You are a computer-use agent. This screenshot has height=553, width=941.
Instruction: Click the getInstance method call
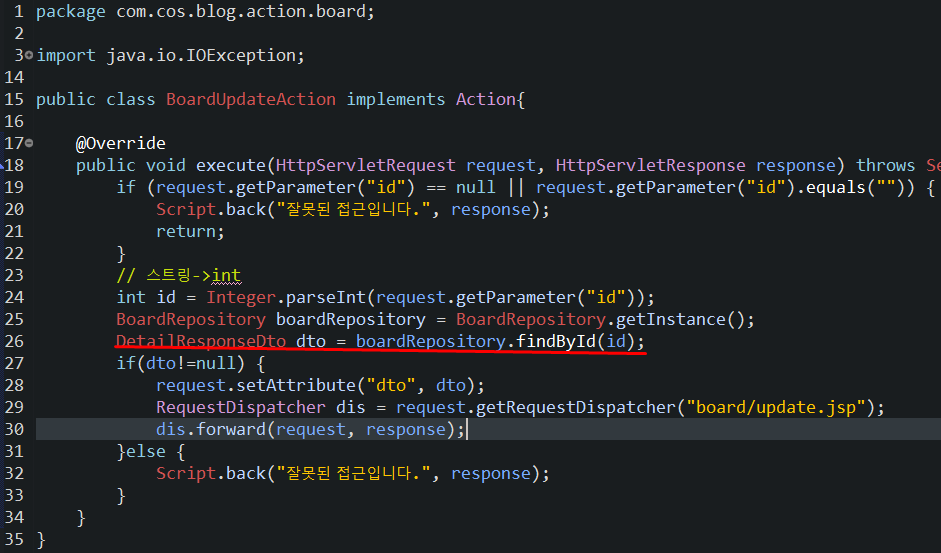[x=671, y=319]
